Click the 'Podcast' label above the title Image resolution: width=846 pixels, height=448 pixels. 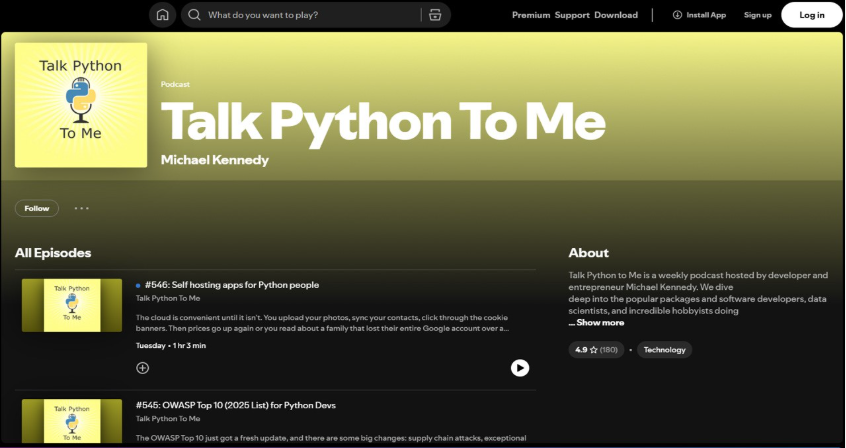[175, 84]
